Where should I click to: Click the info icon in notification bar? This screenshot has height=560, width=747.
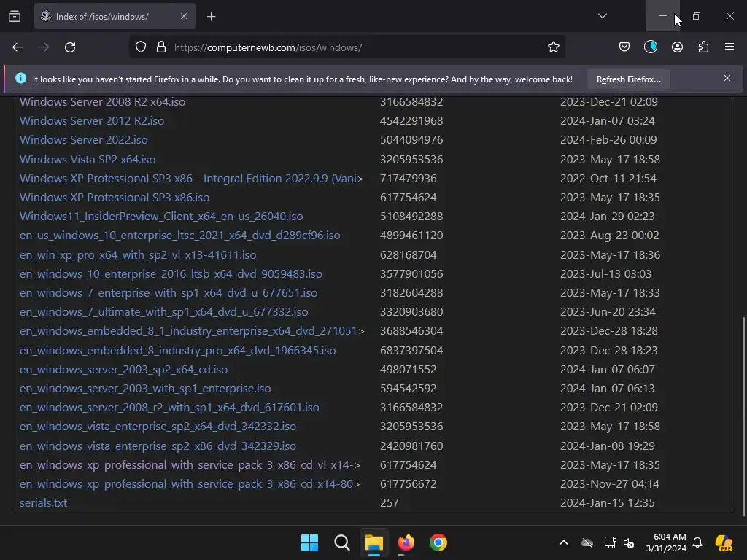point(20,78)
